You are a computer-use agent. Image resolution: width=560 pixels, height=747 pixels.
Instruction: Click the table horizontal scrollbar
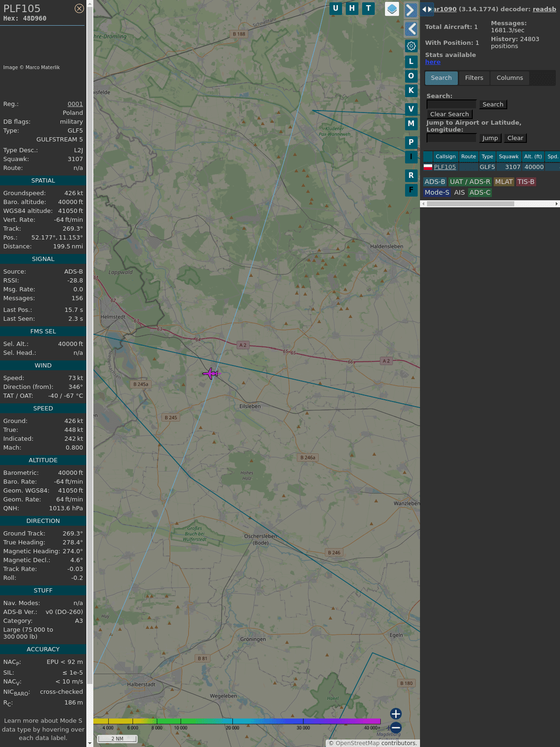(470, 204)
